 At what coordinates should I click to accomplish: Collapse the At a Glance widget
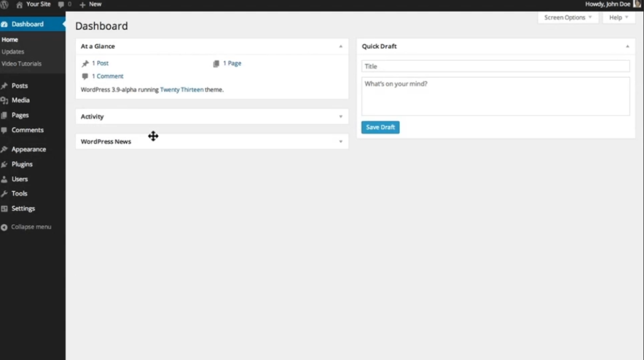[341, 46]
